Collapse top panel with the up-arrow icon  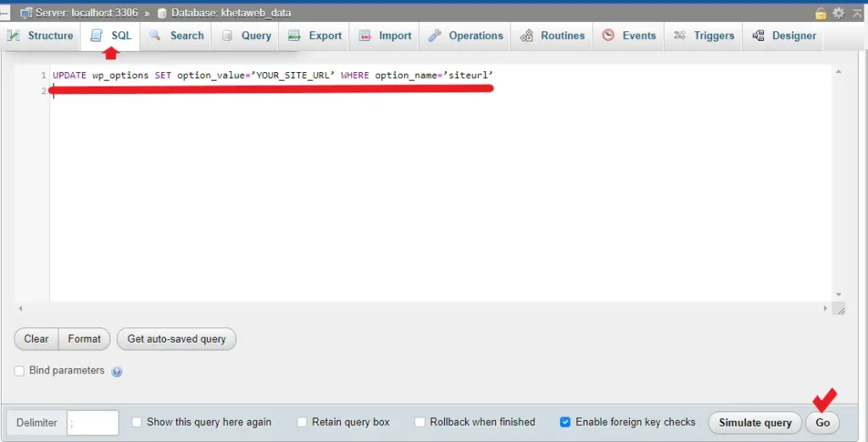coord(857,13)
